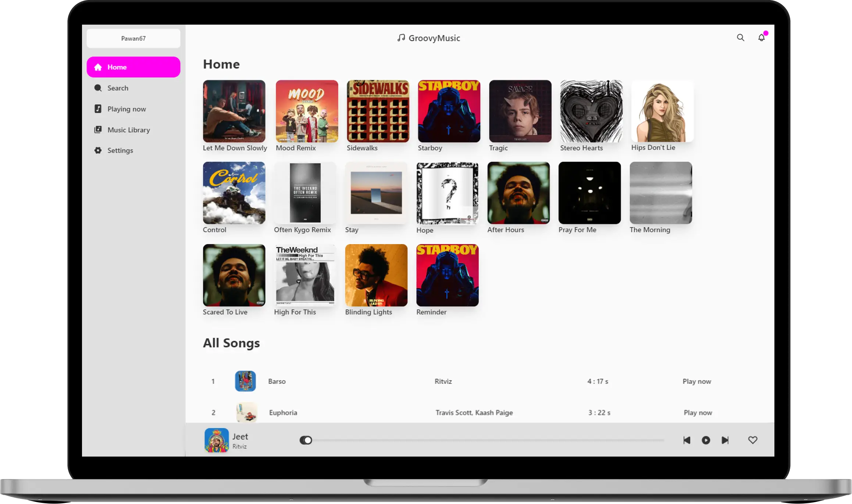Open Music Library from sidebar

(x=128, y=130)
